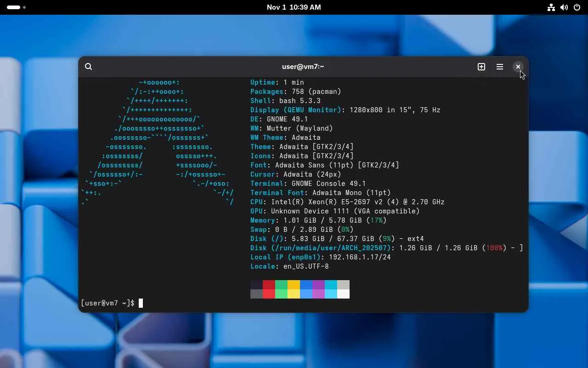The image size is (588, 368).
Task: Click the green 17% memory usage value
Action: (x=377, y=220)
